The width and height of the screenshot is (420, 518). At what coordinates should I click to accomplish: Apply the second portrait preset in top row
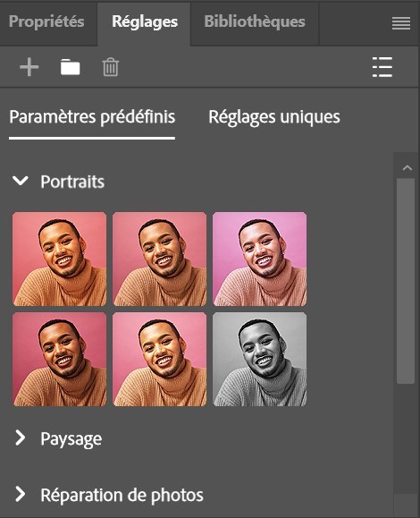coord(159,259)
